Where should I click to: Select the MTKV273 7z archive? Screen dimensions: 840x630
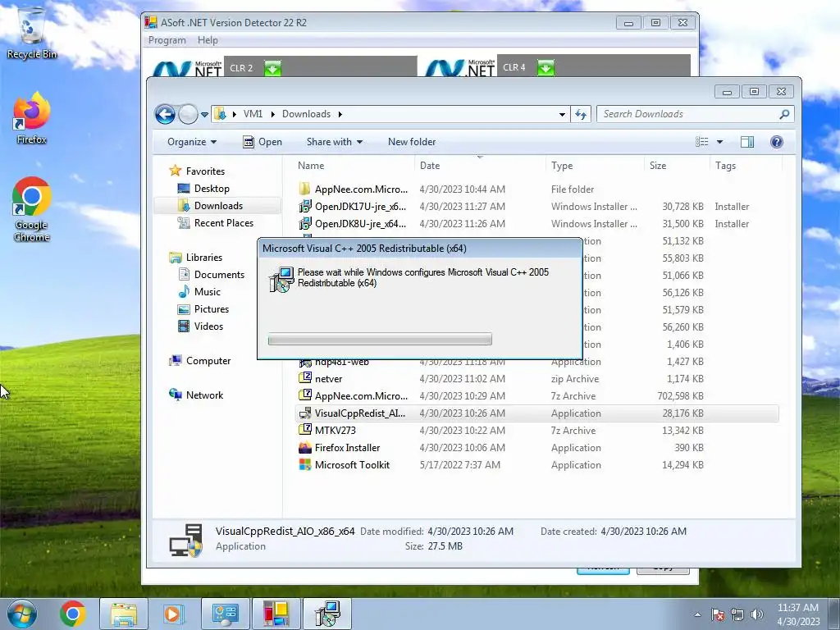[x=536, y=430]
